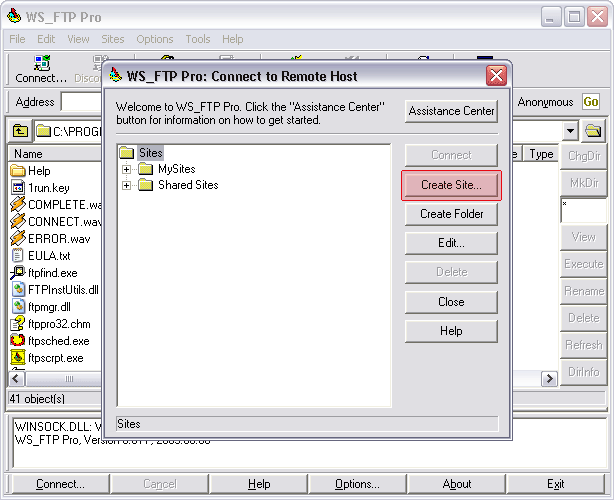The image size is (614, 500).
Task: Expand the MySites tree node
Action: point(127,169)
